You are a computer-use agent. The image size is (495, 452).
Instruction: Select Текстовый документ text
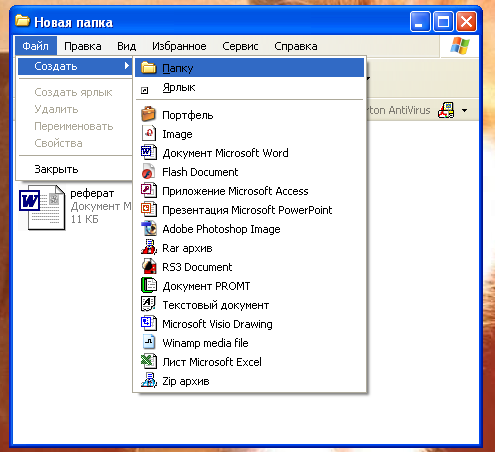pos(215,305)
